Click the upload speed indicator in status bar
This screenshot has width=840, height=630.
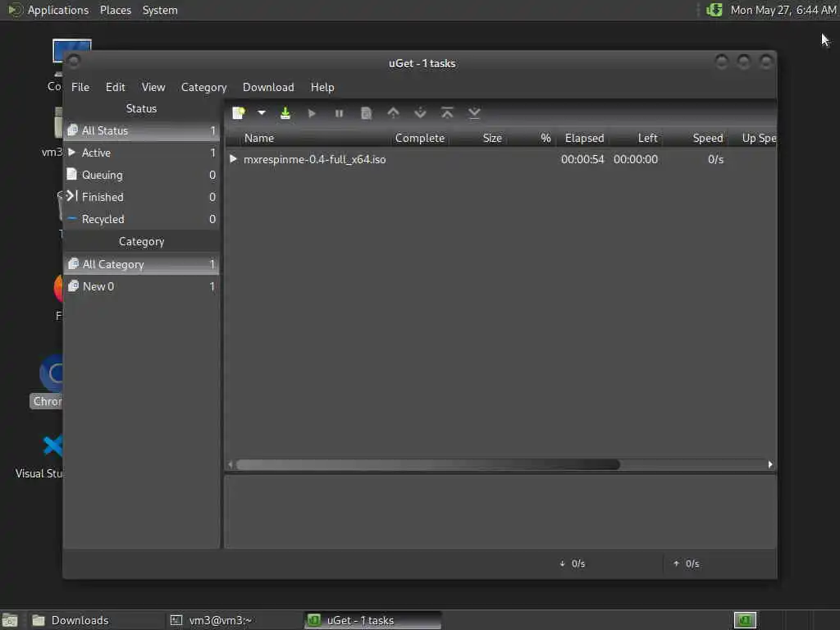[x=687, y=564]
